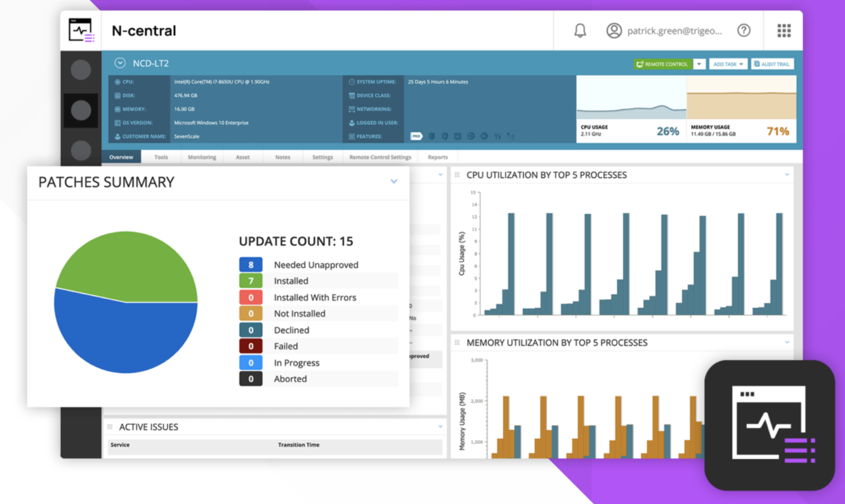Click the Logged In User icon
Viewport: 845px width, 504px height.
click(352, 123)
